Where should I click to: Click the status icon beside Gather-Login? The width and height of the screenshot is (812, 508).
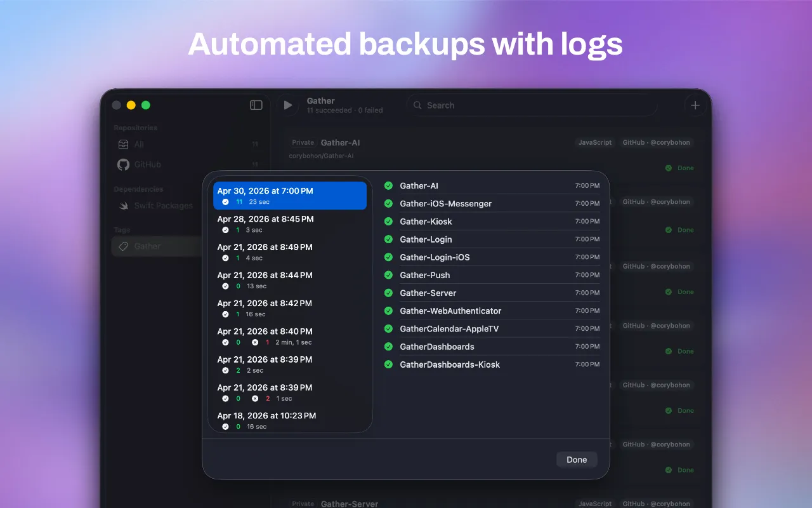coord(388,239)
